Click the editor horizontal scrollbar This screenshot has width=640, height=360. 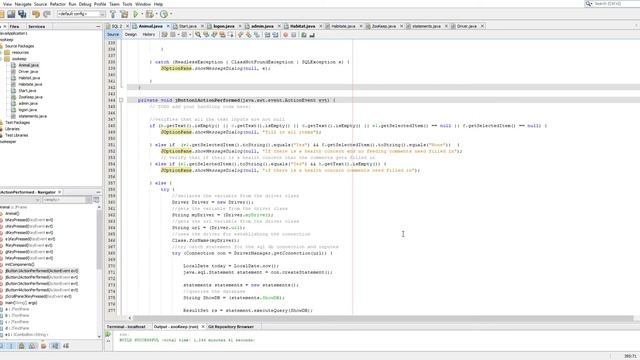[x=383, y=318]
